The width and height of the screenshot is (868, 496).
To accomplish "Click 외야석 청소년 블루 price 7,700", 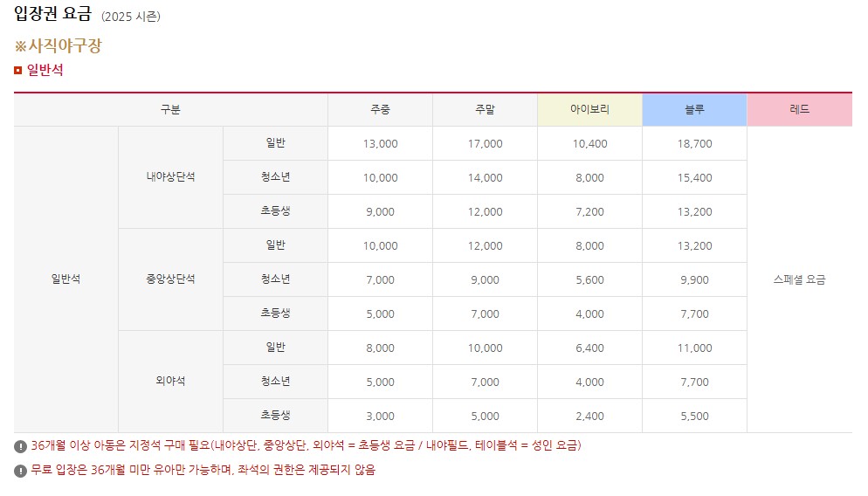I will 695,382.
